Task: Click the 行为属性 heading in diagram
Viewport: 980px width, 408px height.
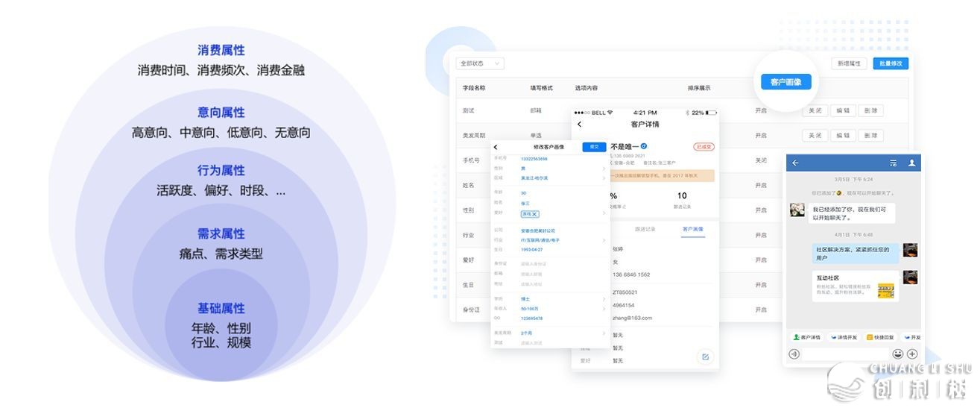Action: coord(221,171)
